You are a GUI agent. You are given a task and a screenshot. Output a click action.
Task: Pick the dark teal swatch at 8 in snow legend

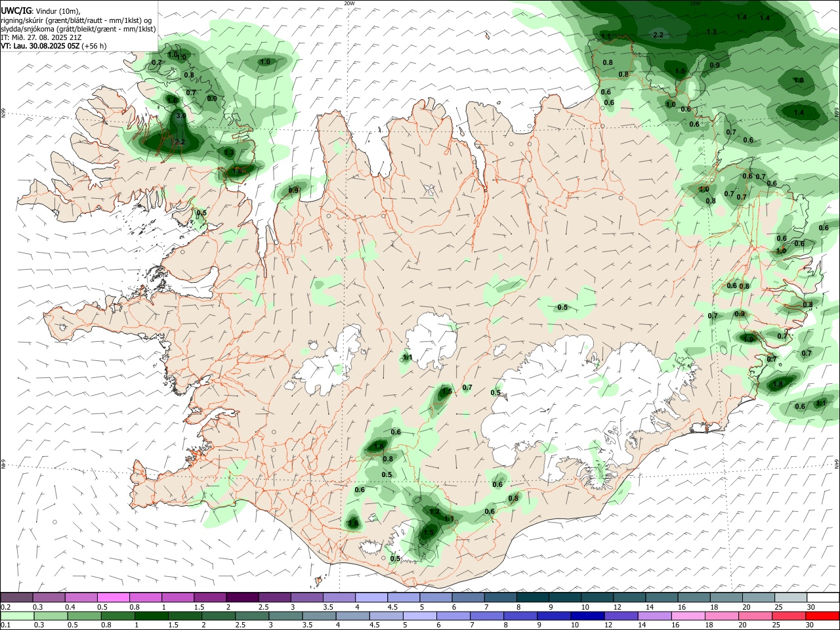533,597
